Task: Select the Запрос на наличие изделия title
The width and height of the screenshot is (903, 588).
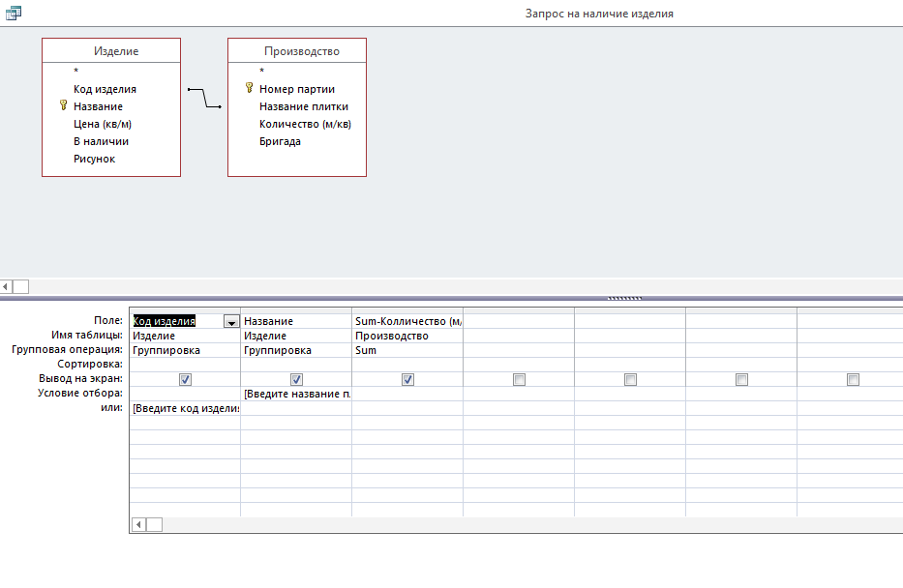Action: (x=598, y=14)
